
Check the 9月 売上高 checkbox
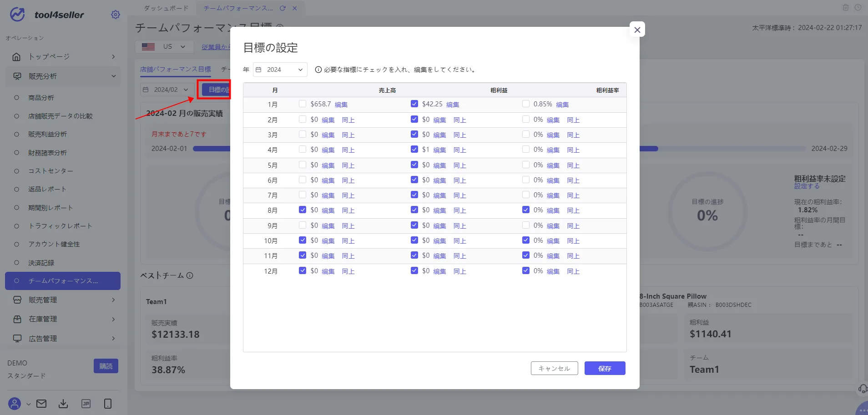[x=303, y=225]
